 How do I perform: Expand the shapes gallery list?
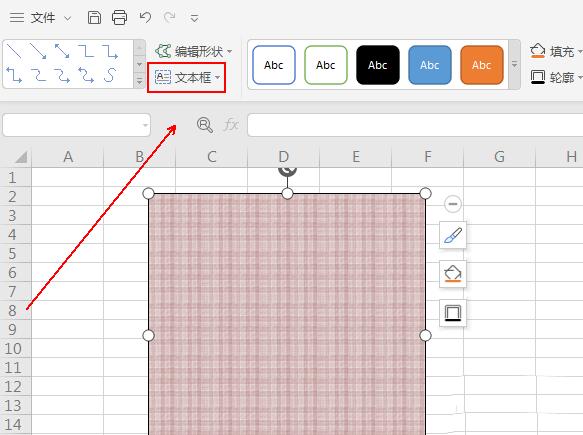(139, 81)
